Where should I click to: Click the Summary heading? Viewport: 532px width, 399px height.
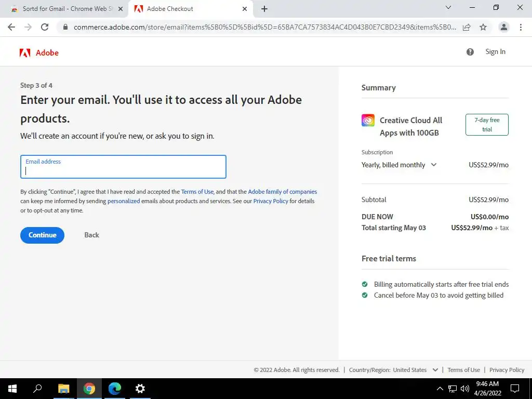click(x=379, y=87)
